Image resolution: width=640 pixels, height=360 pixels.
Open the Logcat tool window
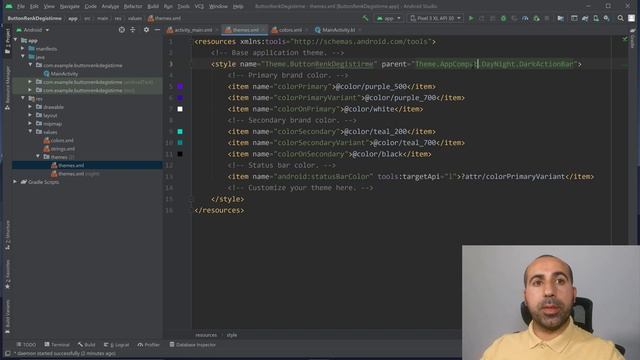pyautogui.click(x=116, y=345)
